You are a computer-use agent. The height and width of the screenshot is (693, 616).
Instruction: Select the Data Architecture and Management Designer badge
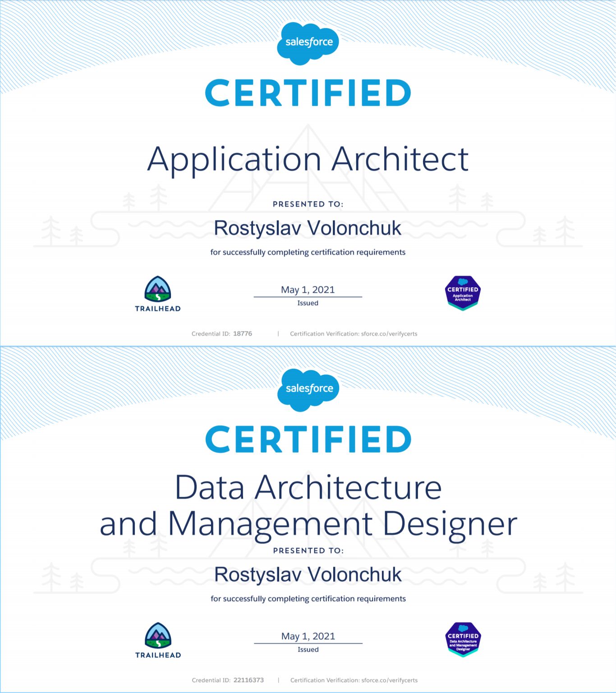tap(463, 640)
